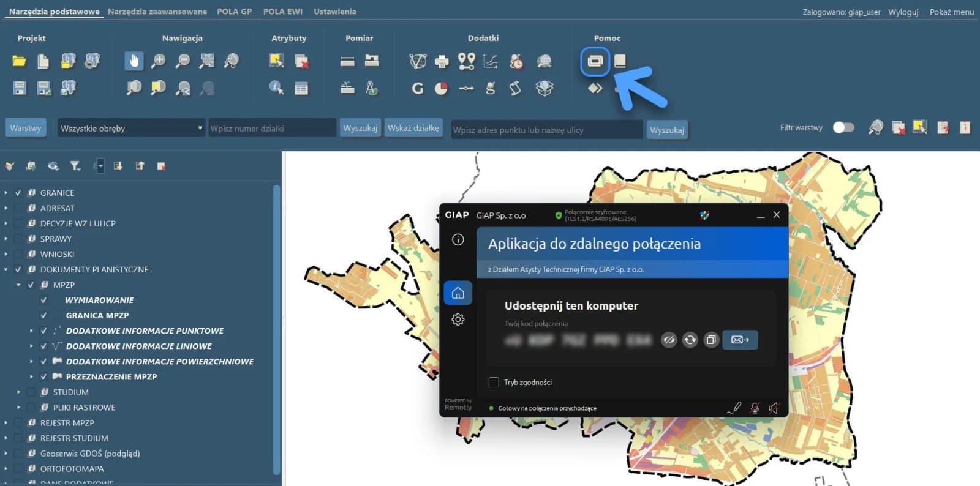Image resolution: width=980 pixels, height=486 pixels.
Task: Go to the Ustawienia tab
Action: (335, 12)
